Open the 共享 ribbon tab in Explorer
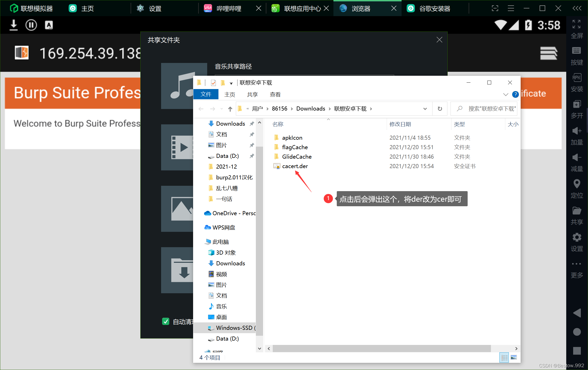Image resolution: width=588 pixels, height=370 pixels. 252,94
